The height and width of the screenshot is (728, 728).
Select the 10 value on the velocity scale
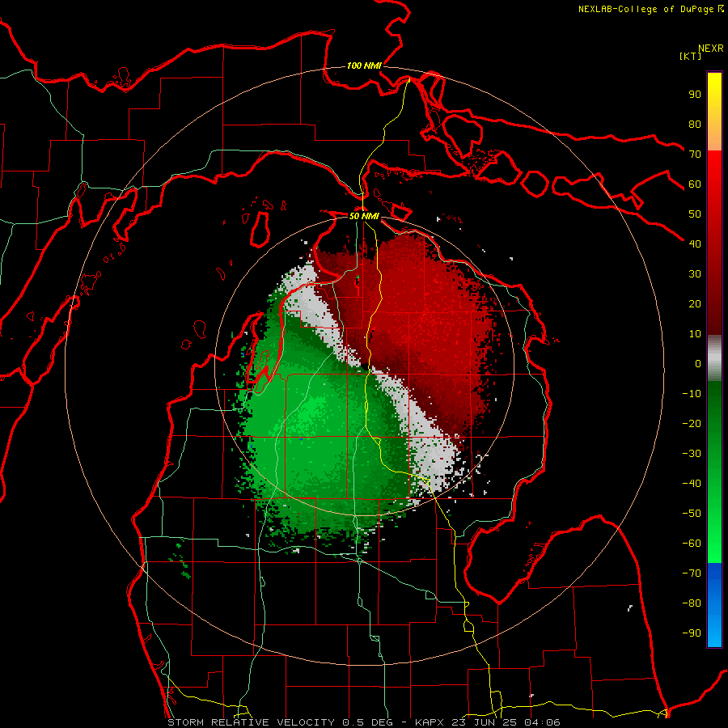coord(695,334)
